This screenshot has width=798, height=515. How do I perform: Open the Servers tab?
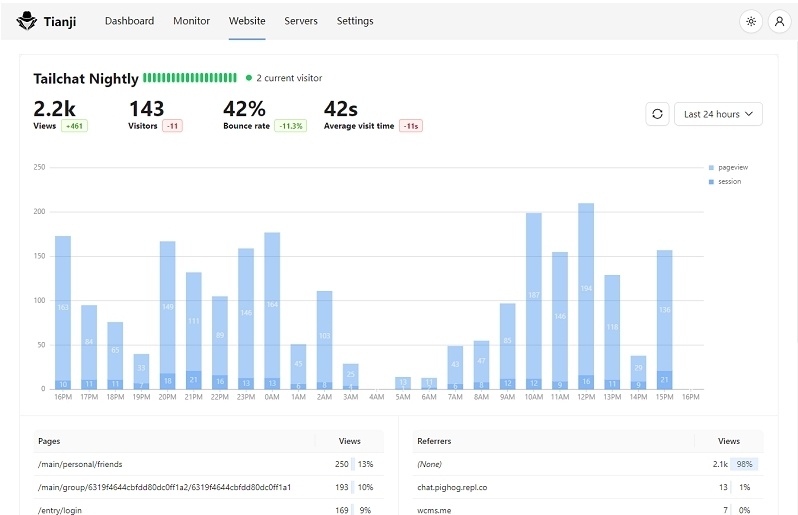[x=301, y=21]
